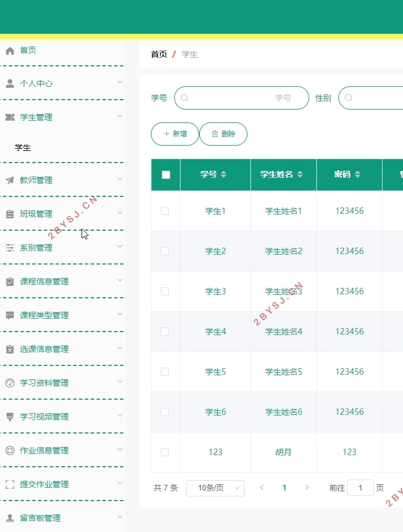Click the fullscreen-frame icon beside 提交作业管理

(10, 484)
